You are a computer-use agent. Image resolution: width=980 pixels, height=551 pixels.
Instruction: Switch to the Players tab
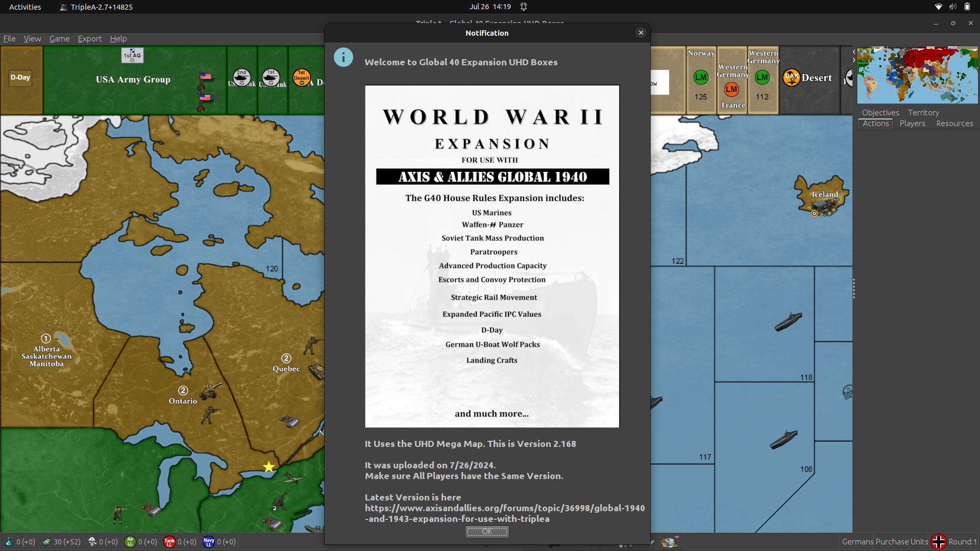[x=912, y=123]
